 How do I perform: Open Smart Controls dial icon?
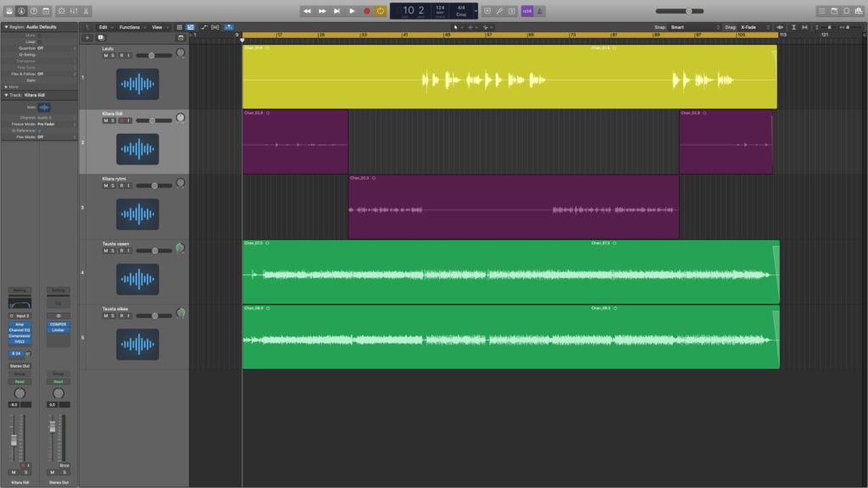click(x=61, y=11)
